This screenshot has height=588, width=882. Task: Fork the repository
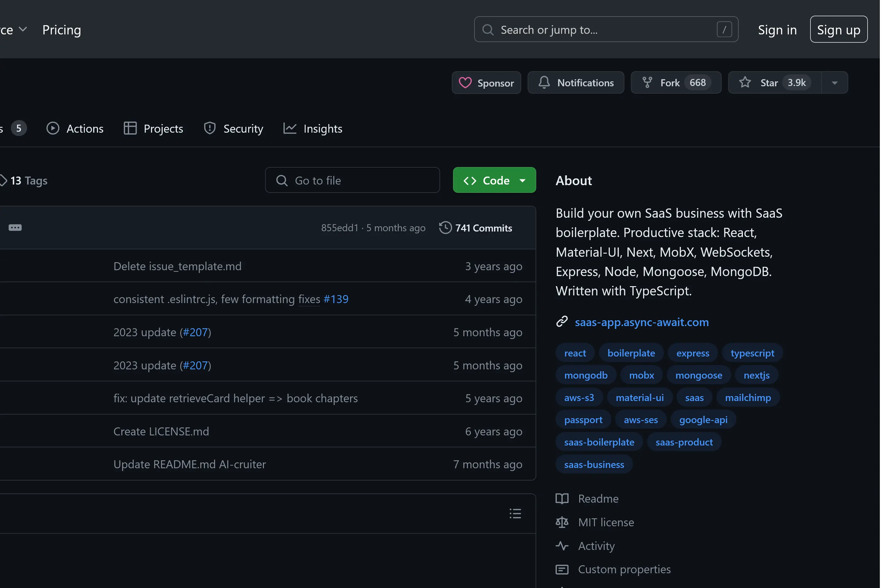tap(675, 83)
